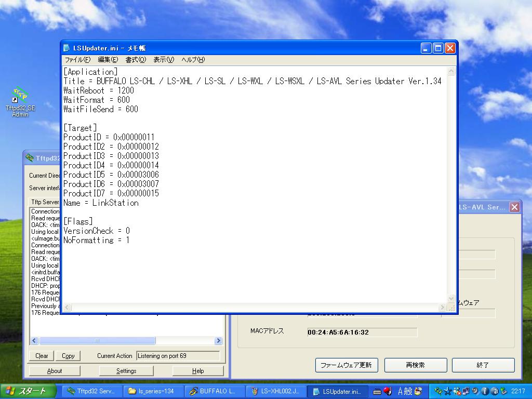532x399 pixels.
Task: Click the red IME pen icon in the language bar
Action: click(x=388, y=391)
